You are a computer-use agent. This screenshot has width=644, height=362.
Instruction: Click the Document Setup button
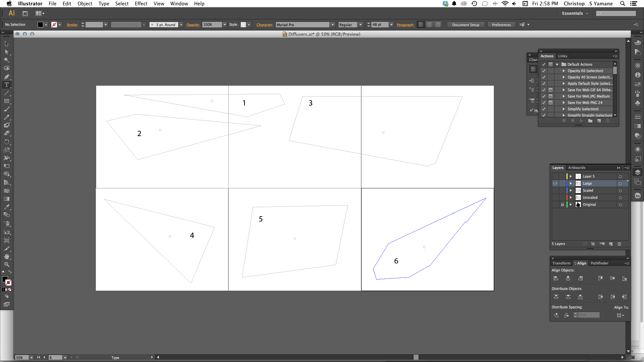[466, 25]
